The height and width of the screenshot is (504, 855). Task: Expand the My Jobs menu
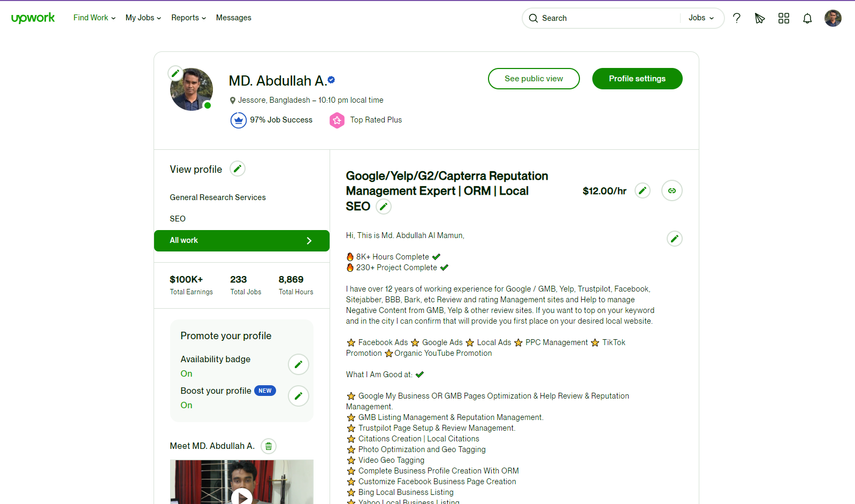pos(143,18)
